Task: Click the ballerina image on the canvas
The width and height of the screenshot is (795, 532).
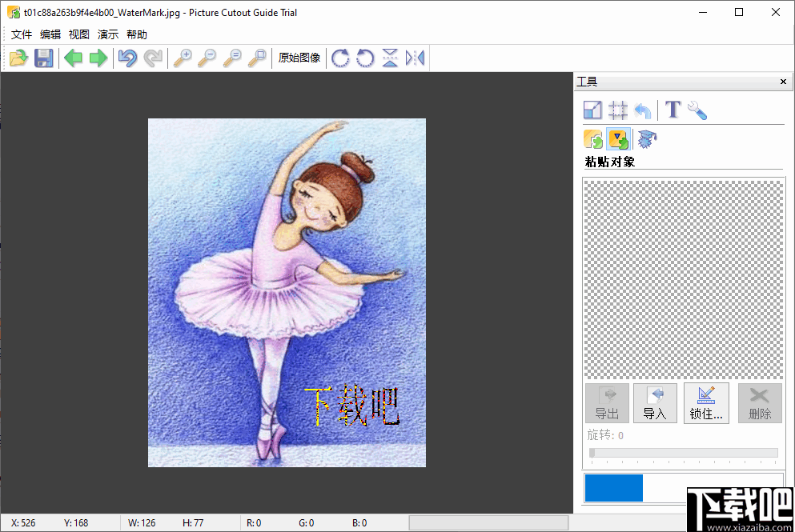Action: [x=287, y=293]
